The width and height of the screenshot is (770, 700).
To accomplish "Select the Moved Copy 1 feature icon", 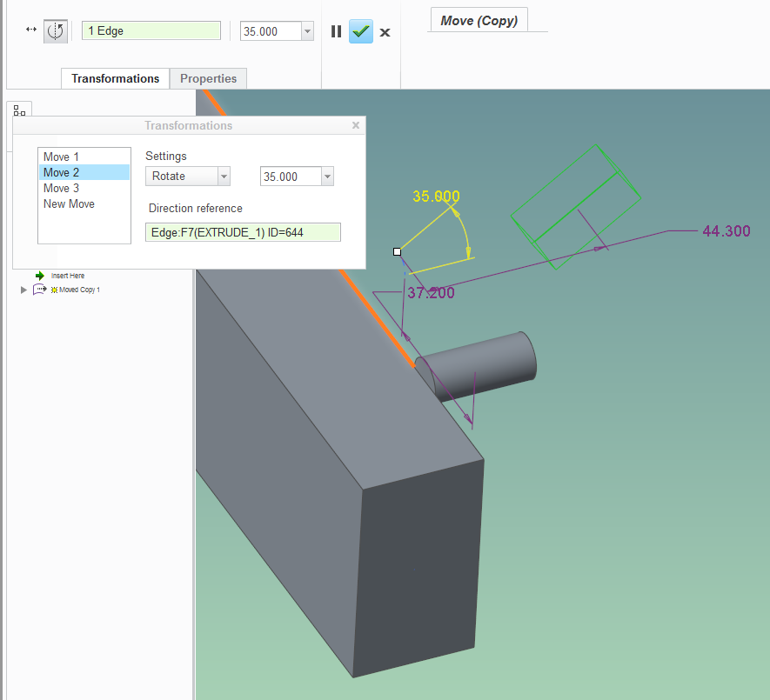I will (x=39, y=290).
